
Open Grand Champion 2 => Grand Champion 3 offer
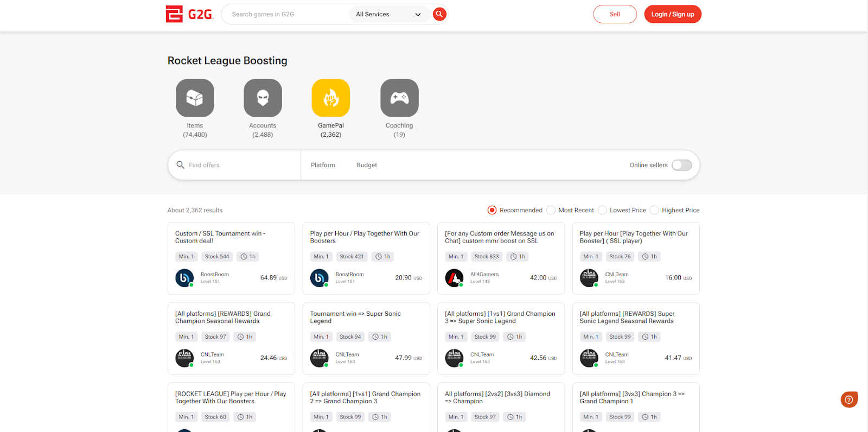(x=366, y=407)
